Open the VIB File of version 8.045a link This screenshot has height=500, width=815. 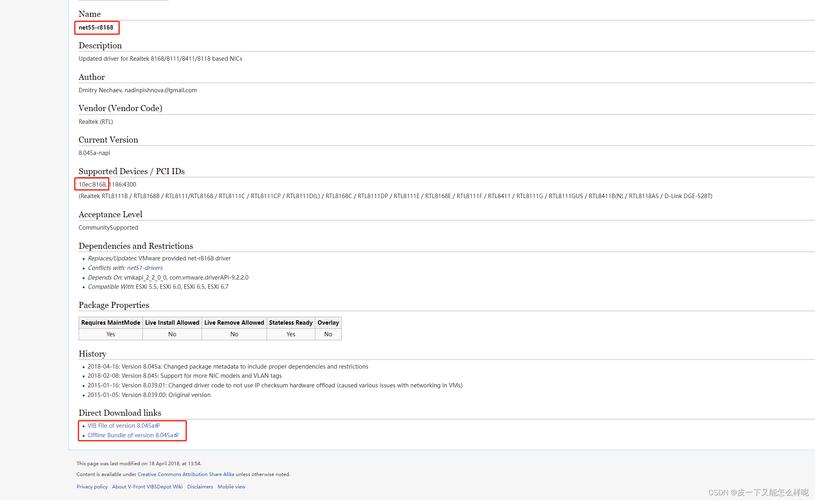pyautogui.click(x=123, y=425)
